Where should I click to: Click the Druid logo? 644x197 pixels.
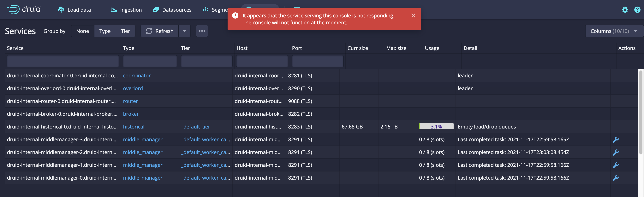pyautogui.click(x=24, y=9)
